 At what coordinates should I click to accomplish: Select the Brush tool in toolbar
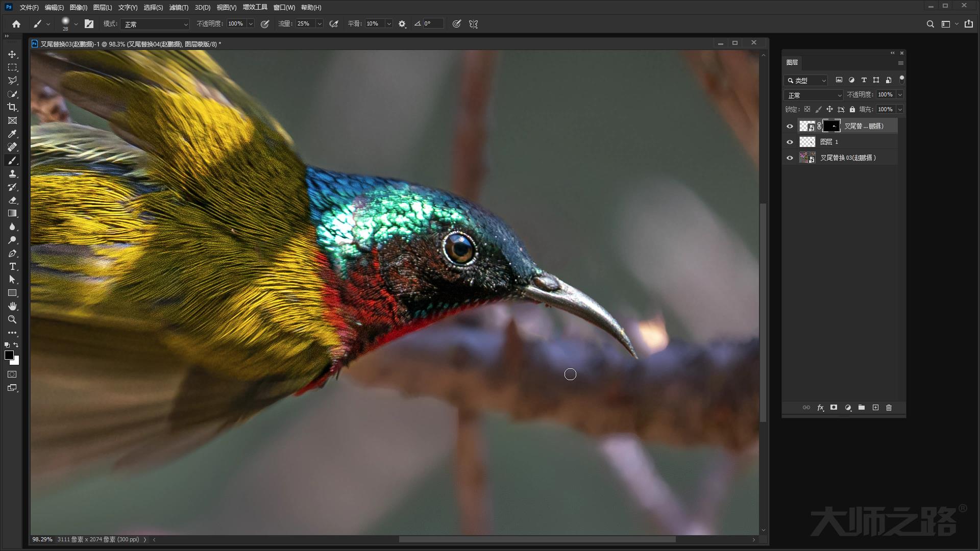tap(12, 160)
